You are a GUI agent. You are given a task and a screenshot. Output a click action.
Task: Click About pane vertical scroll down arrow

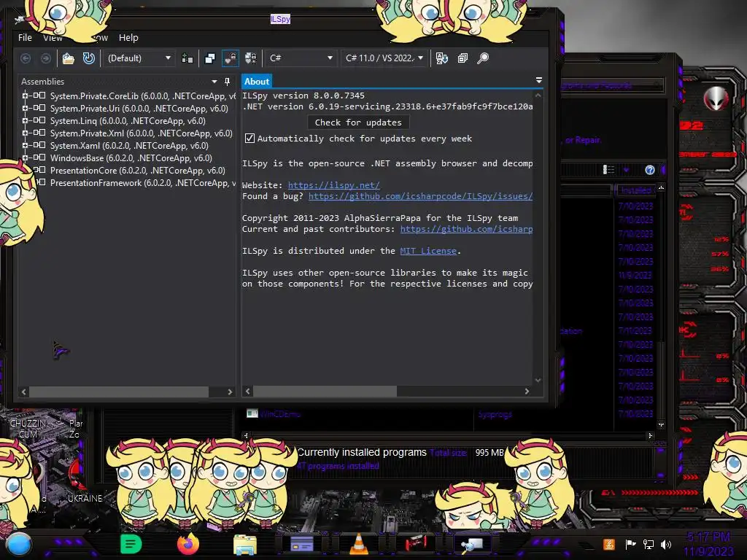coord(538,380)
